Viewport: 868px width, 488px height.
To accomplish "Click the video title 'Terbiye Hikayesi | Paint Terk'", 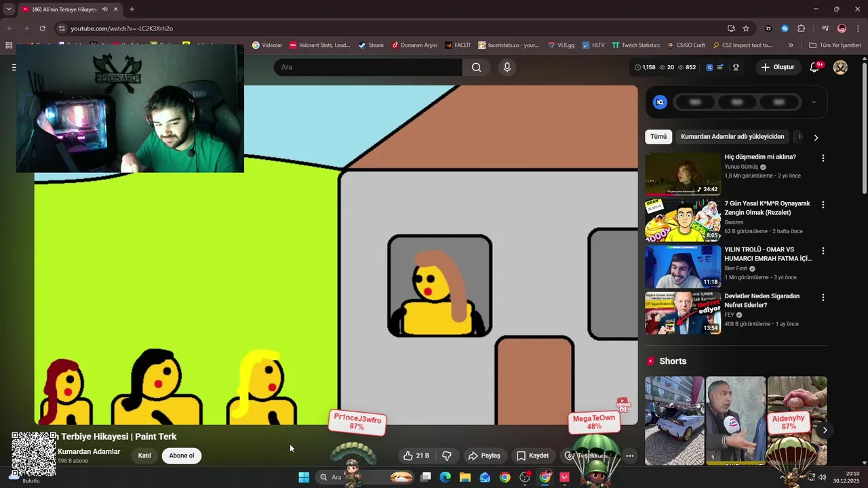I will coord(119,436).
